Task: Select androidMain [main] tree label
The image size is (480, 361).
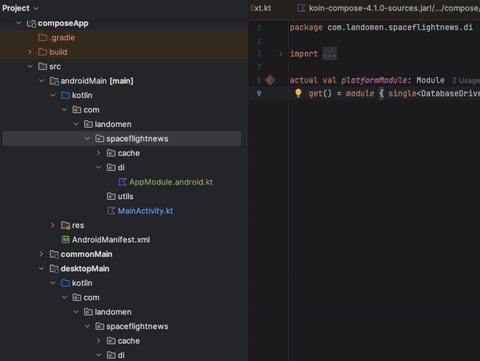Action: tap(97, 81)
